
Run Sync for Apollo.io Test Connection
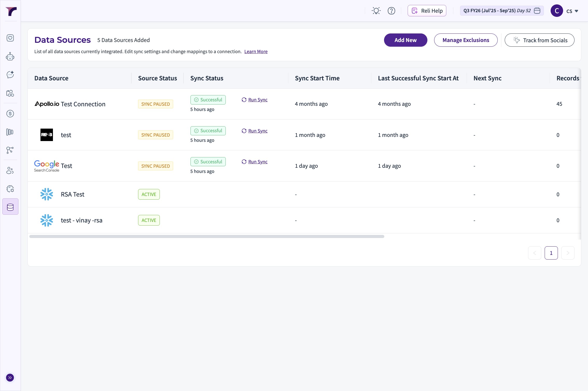pyautogui.click(x=257, y=100)
